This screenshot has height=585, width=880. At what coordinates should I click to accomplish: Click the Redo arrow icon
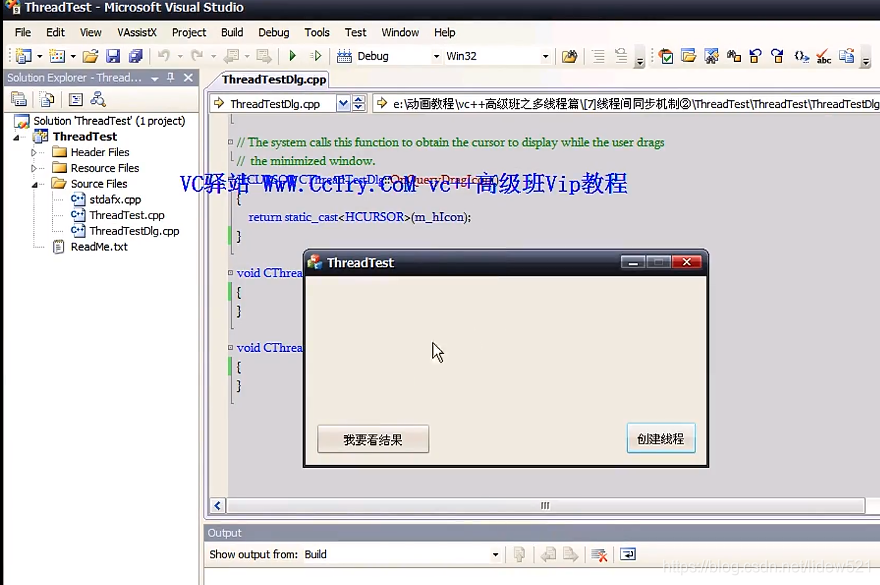coord(197,56)
